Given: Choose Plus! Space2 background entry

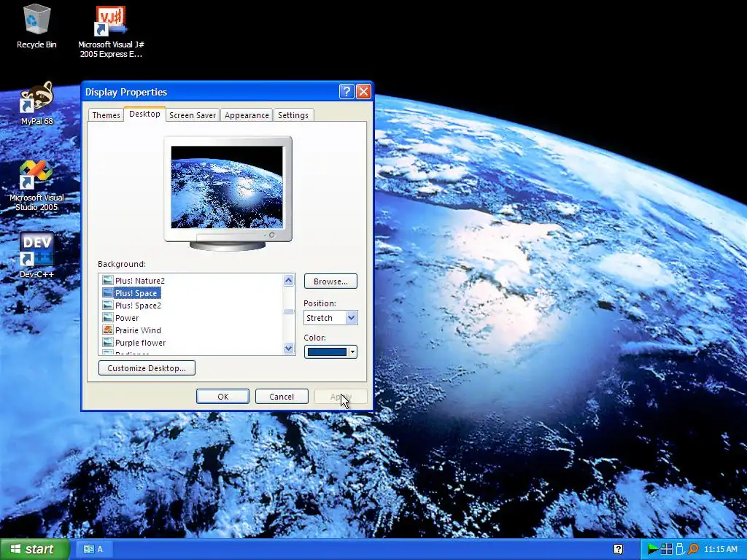Looking at the screenshot, I should 138,306.
